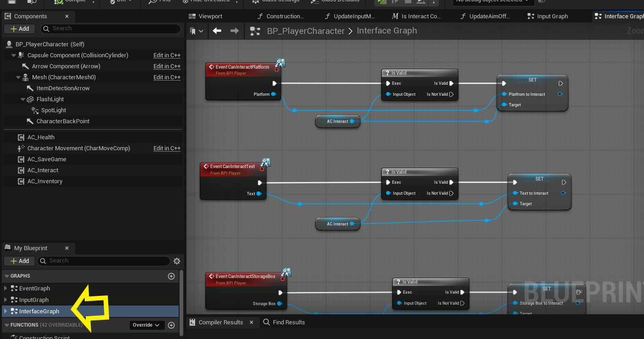This screenshot has height=339, width=644.
Task: Open My Blueprint settings gear
Action: point(177,261)
